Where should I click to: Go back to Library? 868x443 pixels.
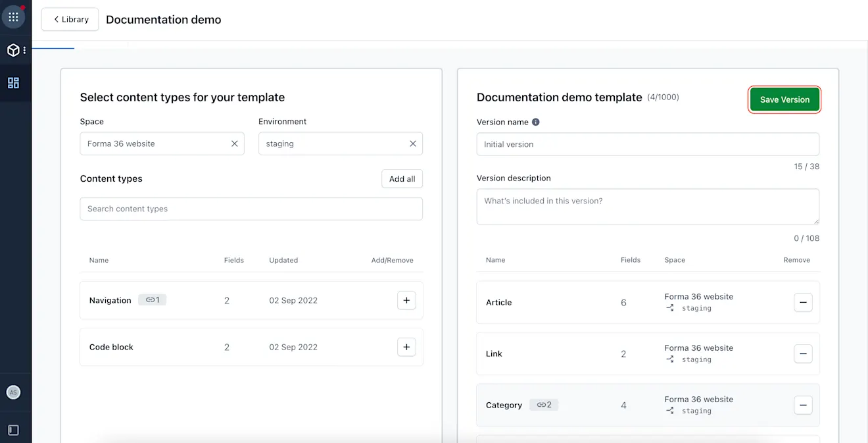pyautogui.click(x=70, y=19)
